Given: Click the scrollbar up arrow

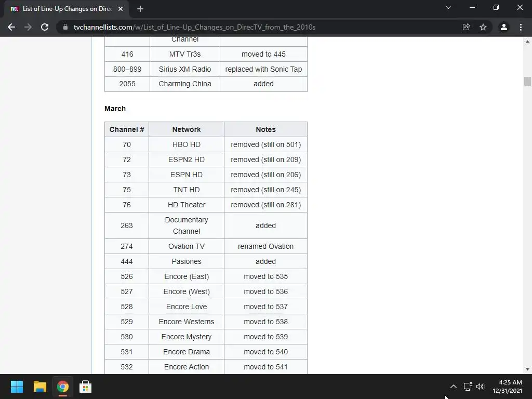Looking at the screenshot, I should click(x=527, y=42).
